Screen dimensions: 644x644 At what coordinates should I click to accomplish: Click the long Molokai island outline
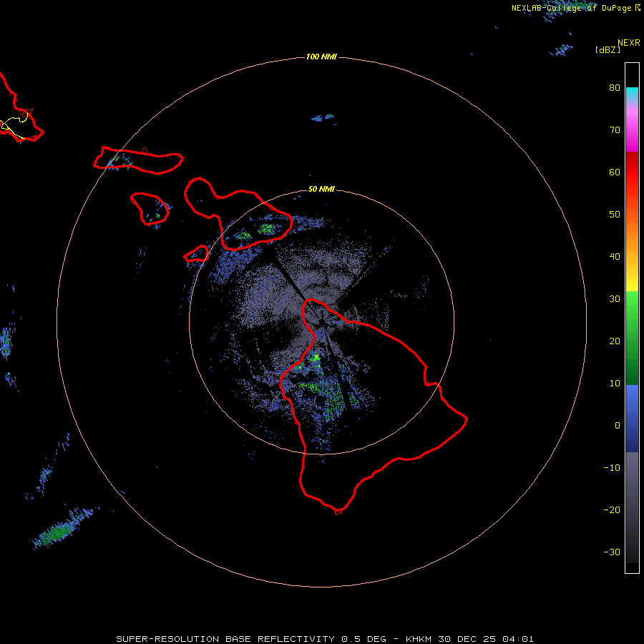[138, 160]
